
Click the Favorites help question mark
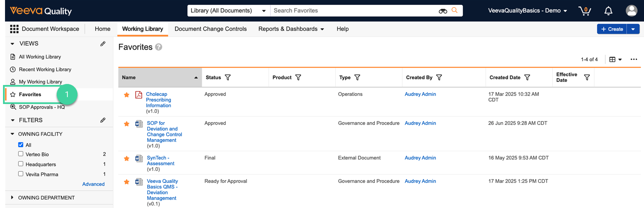(x=159, y=47)
